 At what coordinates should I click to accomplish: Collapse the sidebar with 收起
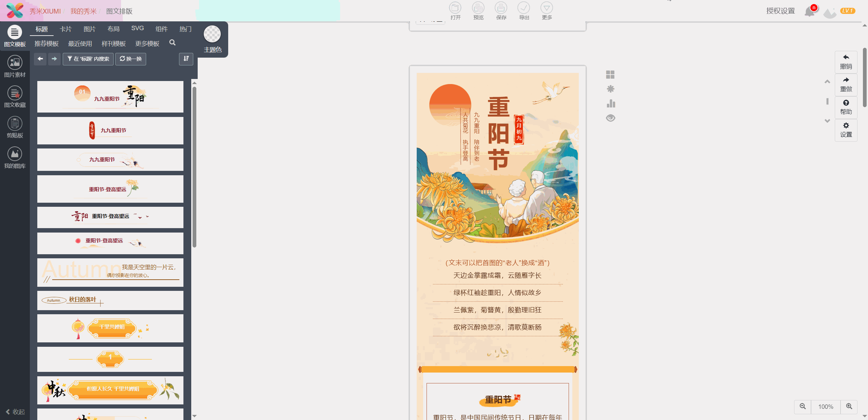(x=15, y=412)
